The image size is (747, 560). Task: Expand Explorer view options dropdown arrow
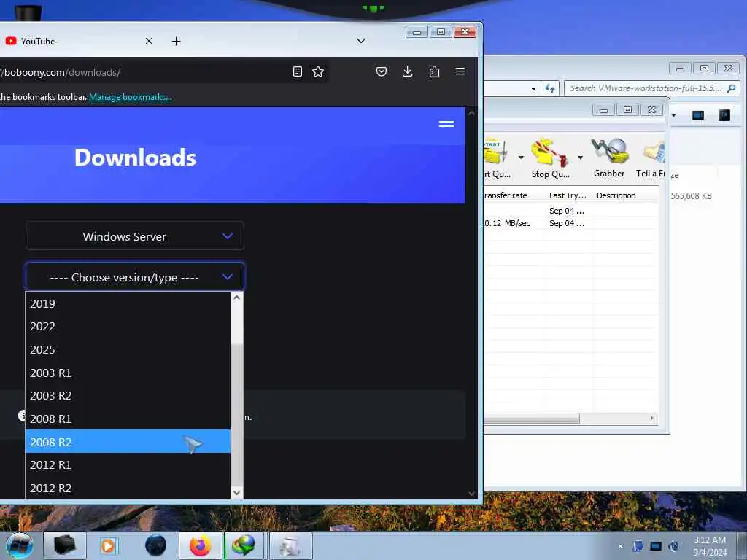click(x=673, y=115)
